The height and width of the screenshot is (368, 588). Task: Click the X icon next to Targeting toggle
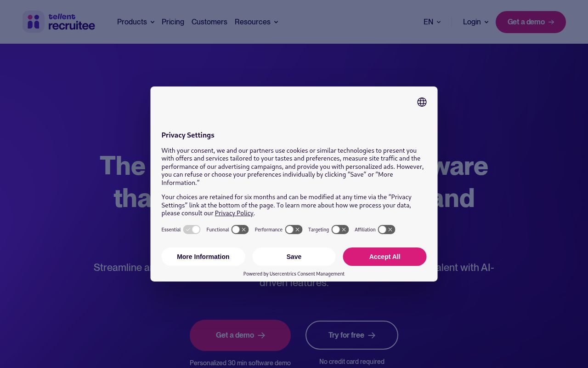[344, 230]
